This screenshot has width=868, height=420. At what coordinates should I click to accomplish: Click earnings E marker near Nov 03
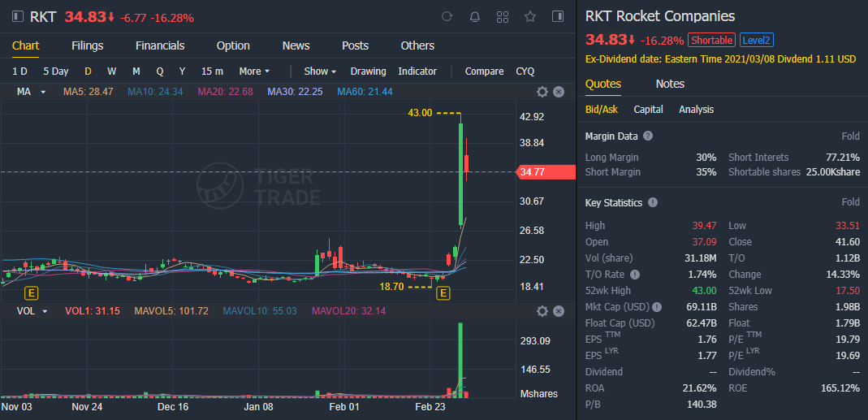tap(32, 293)
